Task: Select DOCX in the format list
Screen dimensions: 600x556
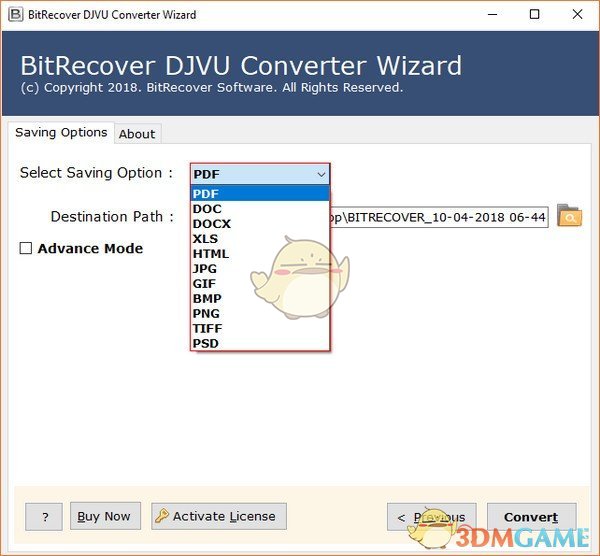Action: pyautogui.click(x=260, y=223)
